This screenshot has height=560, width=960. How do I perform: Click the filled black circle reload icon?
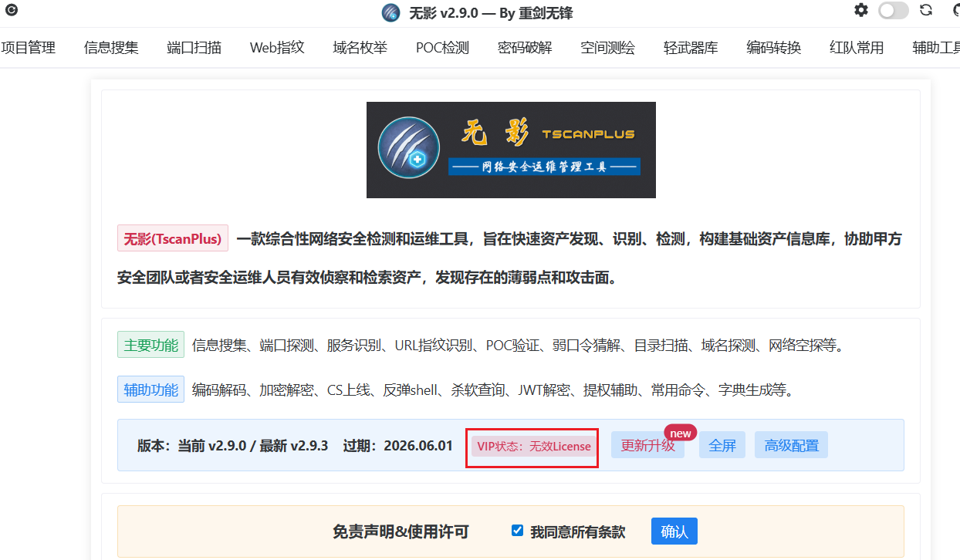[12, 10]
